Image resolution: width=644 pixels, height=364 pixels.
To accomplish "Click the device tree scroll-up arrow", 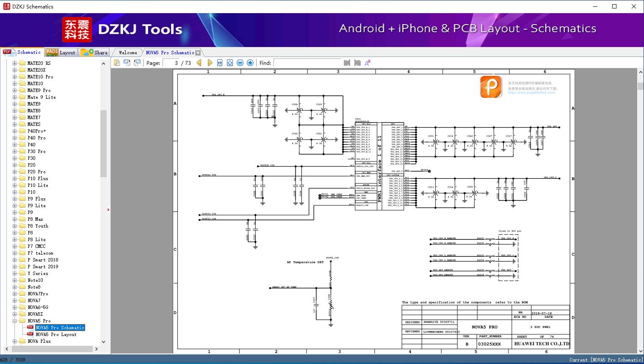I will [x=103, y=64].
